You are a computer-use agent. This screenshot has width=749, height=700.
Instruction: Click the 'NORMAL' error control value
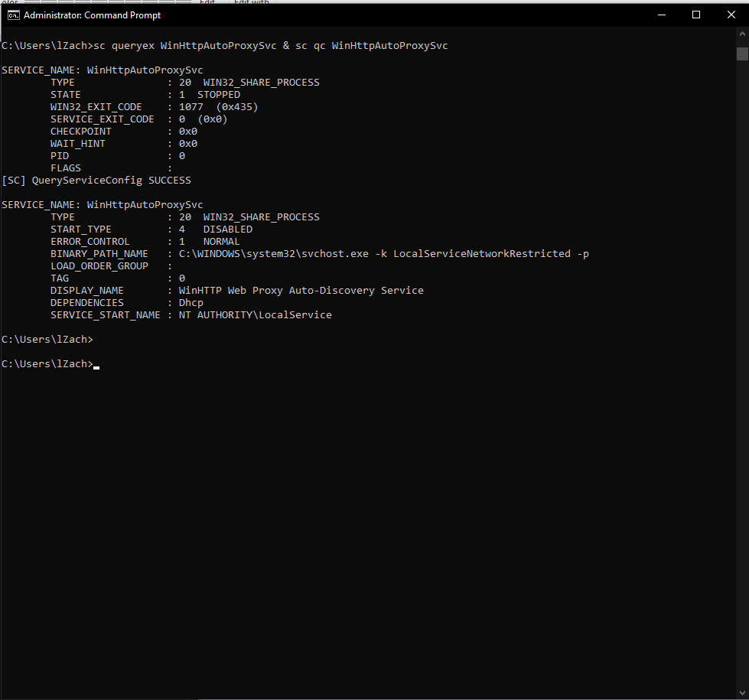point(222,242)
